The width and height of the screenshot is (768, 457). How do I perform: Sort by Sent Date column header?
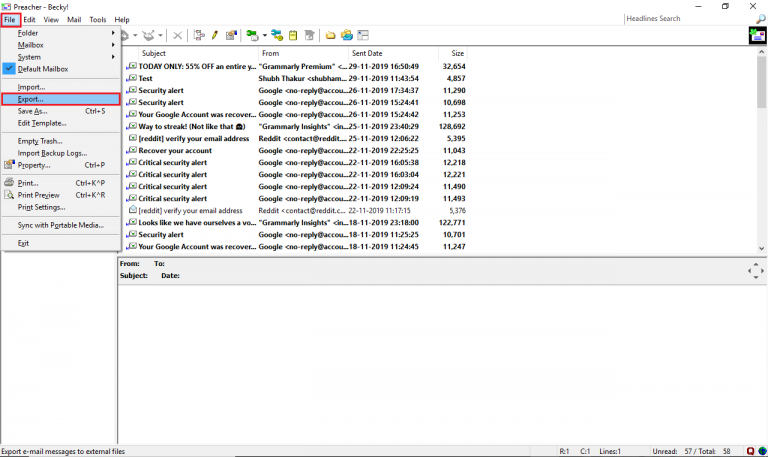pyautogui.click(x=393, y=53)
